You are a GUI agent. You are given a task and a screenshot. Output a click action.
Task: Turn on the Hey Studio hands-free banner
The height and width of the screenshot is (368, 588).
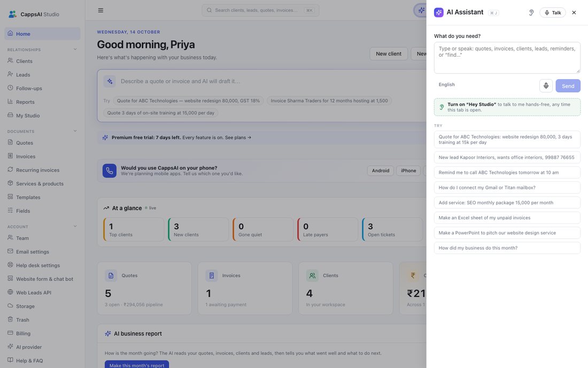coord(507,108)
